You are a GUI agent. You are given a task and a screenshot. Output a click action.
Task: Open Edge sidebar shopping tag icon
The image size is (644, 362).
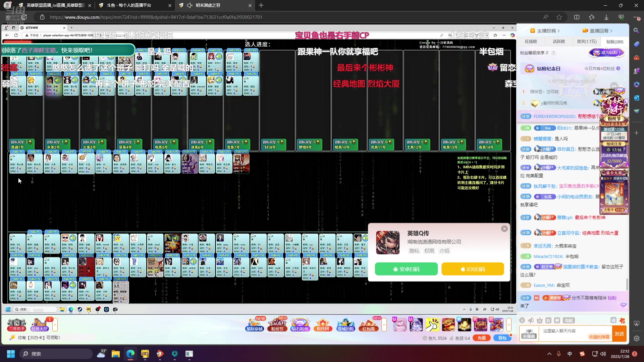coord(636,44)
